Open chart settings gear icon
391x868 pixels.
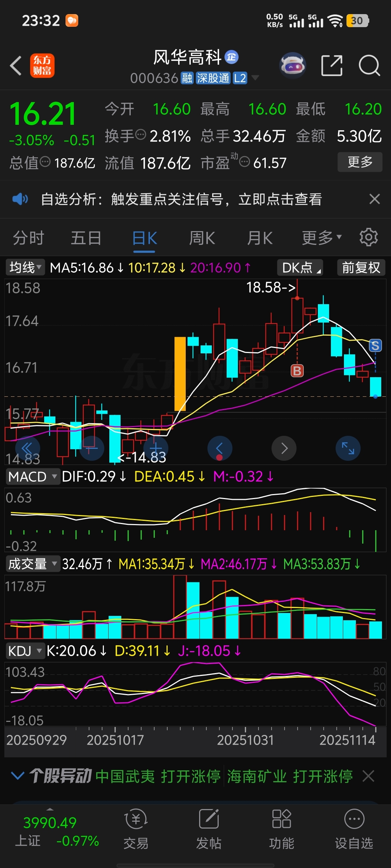[369, 237]
